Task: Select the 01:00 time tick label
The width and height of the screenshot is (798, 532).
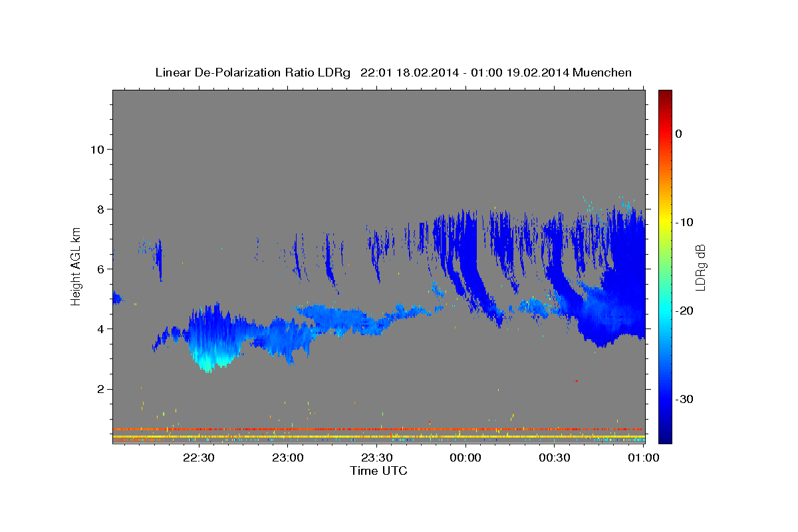Action: [x=643, y=458]
